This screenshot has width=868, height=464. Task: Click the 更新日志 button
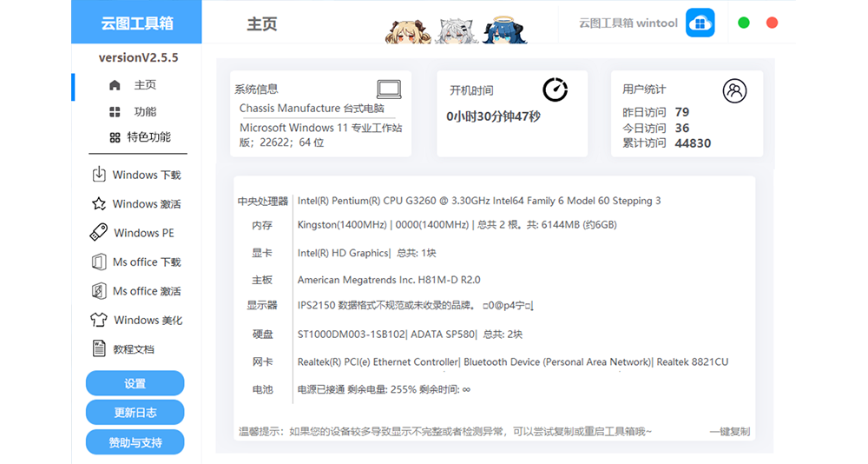pyautogui.click(x=135, y=413)
